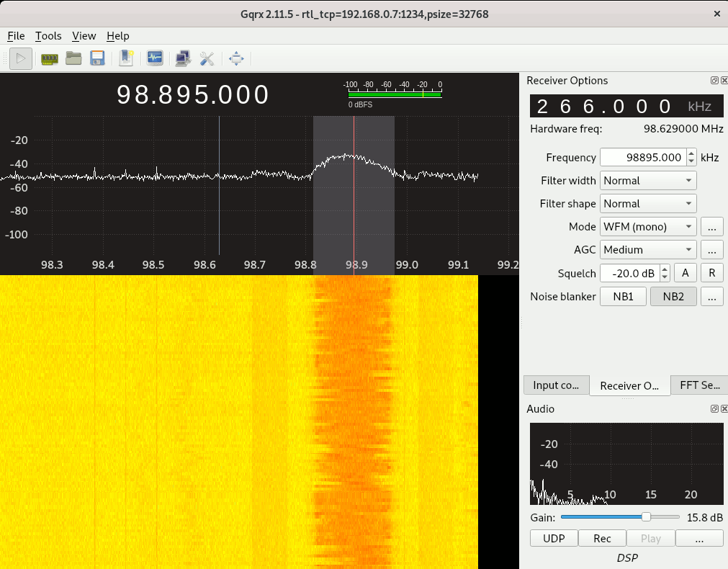Viewport: 728px width, 569px height.
Task: Open the remote control network icon
Action: point(183,58)
